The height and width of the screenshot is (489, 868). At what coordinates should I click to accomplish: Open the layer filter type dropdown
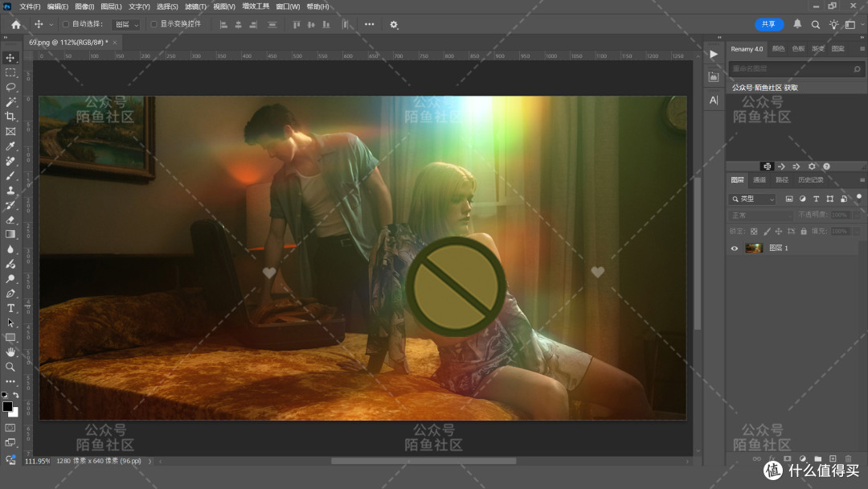752,199
